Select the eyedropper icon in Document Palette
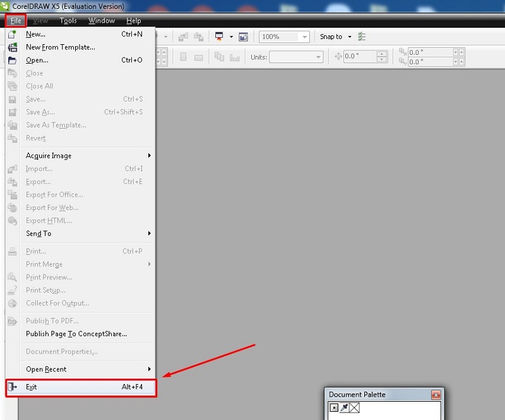The height and width of the screenshot is (420, 505). pyautogui.click(x=344, y=407)
